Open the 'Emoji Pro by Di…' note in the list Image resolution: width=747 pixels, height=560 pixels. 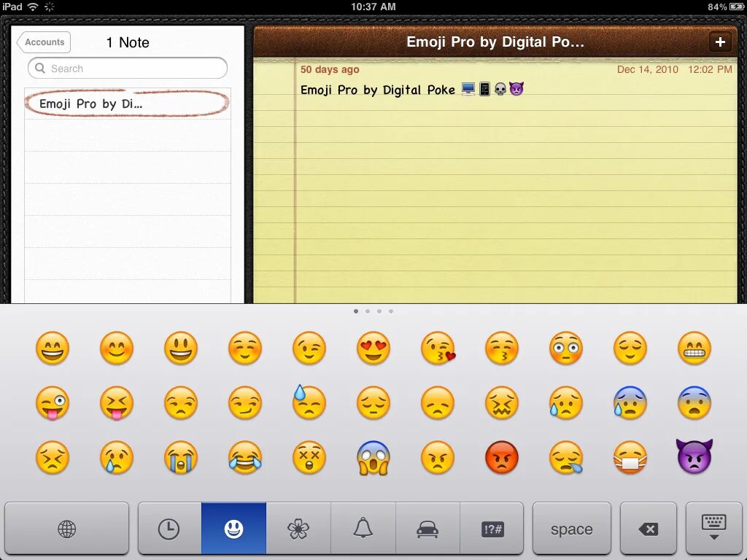click(x=127, y=104)
